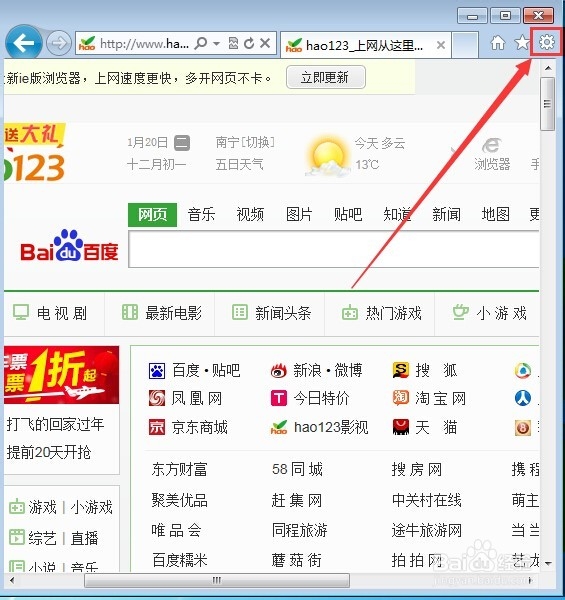Viewport: 565px width, 600px height.
Task: Switch to the 视频 search tab
Action: pyautogui.click(x=250, y=215)
